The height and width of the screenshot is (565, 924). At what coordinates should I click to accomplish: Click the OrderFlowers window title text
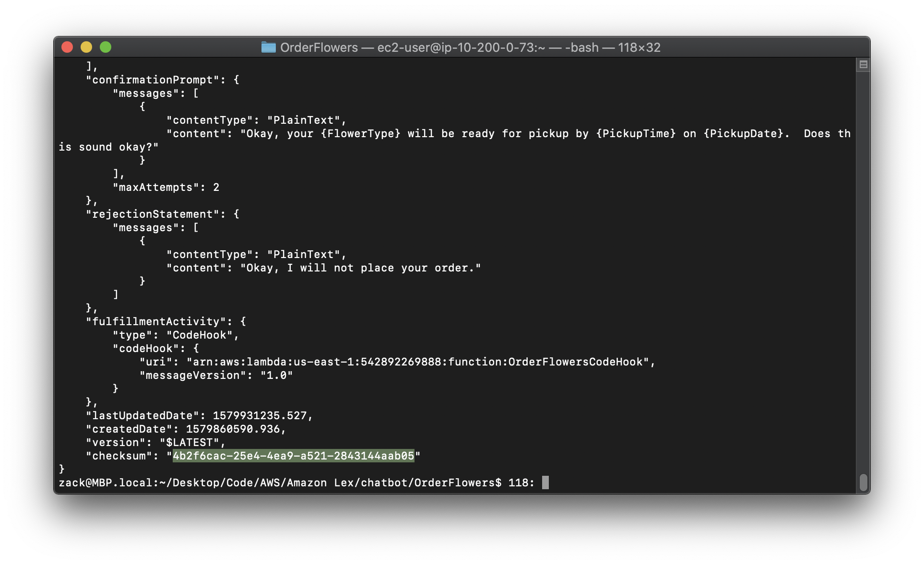pyautogui.click(x=319, y=47)
